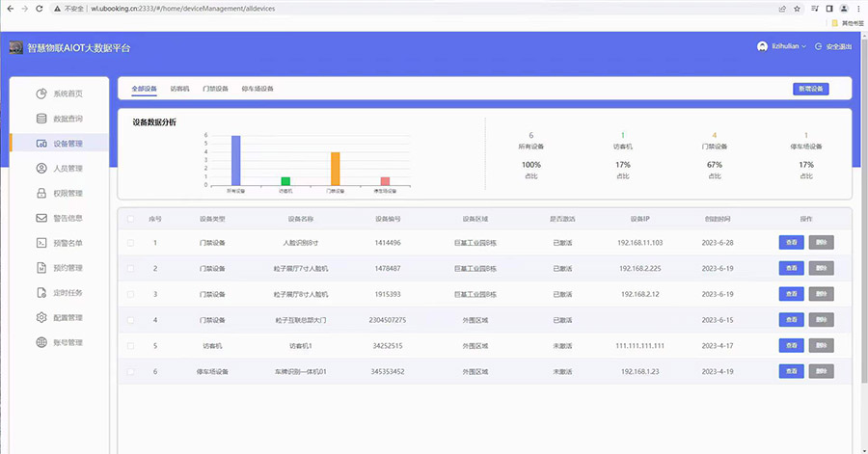
Task: Switch to the 访客机 tab
Action: click(179, 89)
